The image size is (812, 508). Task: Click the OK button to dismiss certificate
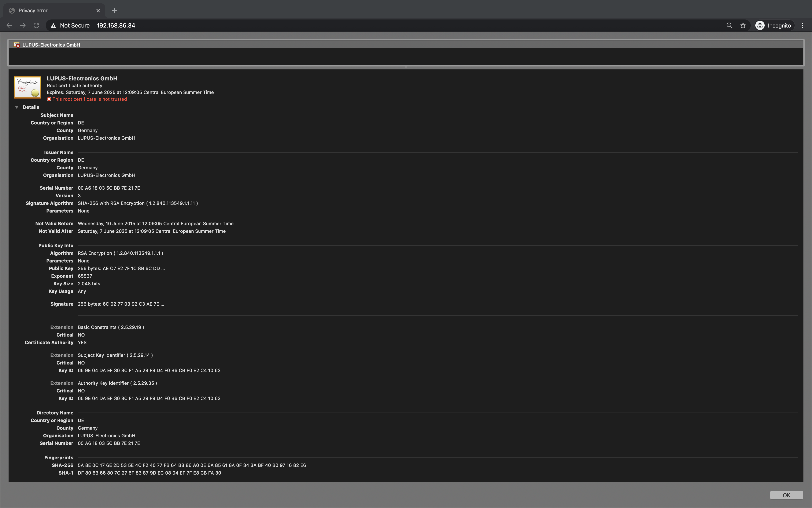click(x=786, y=495)
